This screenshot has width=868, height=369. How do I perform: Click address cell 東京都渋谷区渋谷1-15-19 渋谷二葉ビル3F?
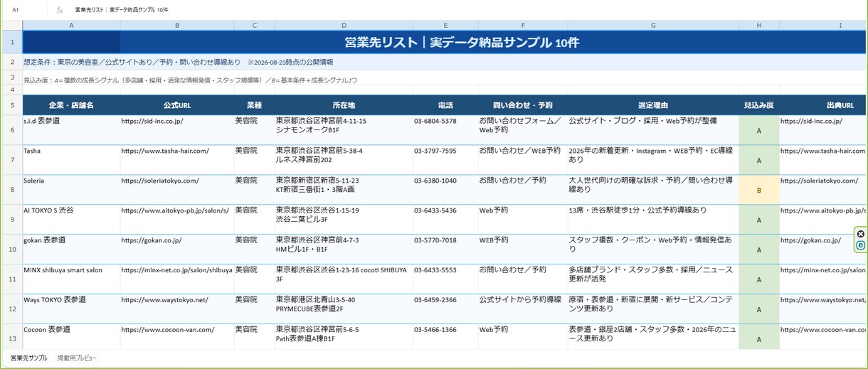pyautogui.click(x=344, y=220)
